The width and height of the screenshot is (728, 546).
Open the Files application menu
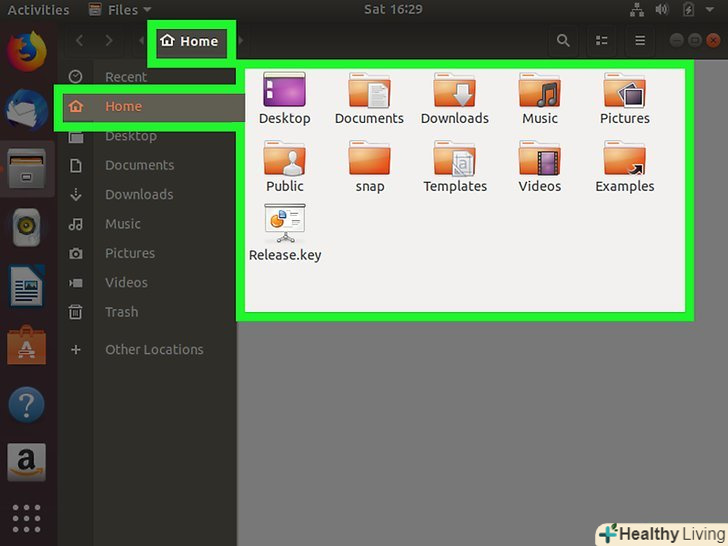pyautogui.click(x=120, y=10)
